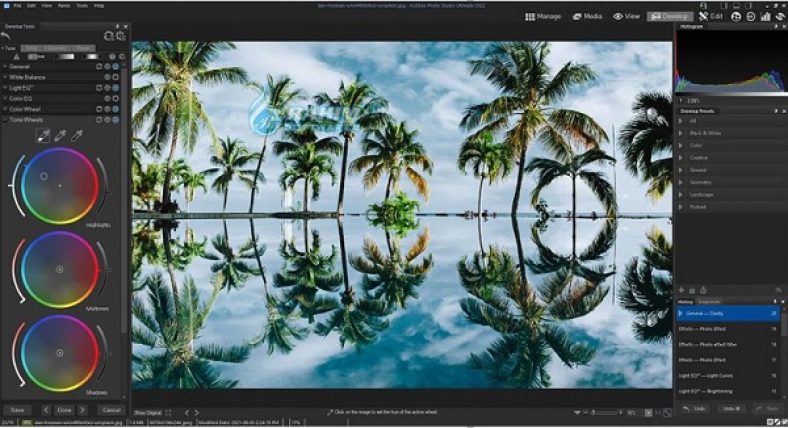
Task: Select the General — Clarity history entry
Action: (x=728, y=313)
